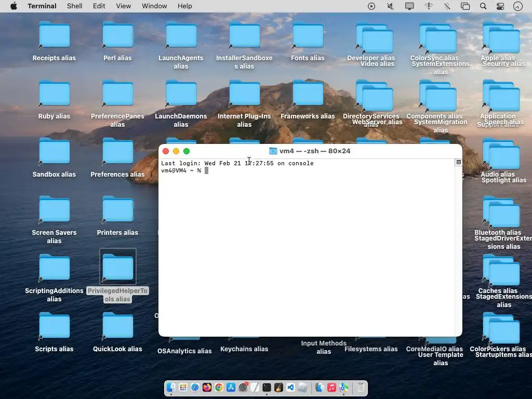The width and height of the screenshot is (532, 399).
Task: Click the split pane button in Terminal
Action: click(458, 163)
